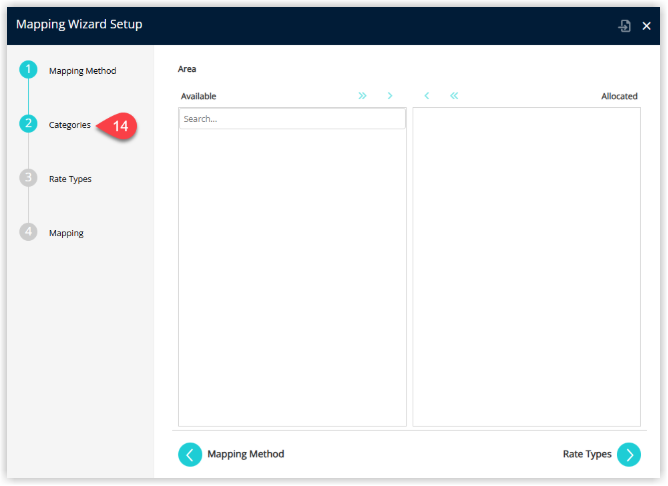Remove selected item with single left arrow
This screenshot has height=486, width=668.
(x=426, y=95)
